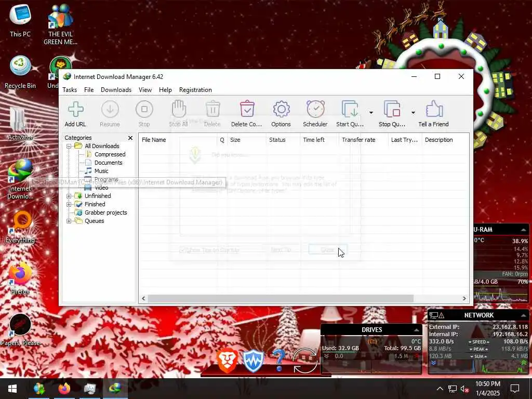
Task: Select the All Downloads category
Action: click(x=102, y=146)
